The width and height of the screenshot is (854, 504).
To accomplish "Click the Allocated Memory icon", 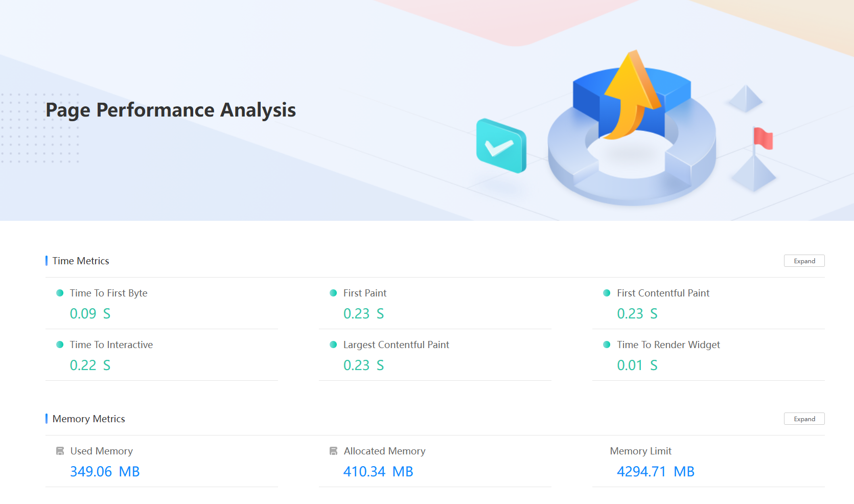I will [x=333, y=451].
